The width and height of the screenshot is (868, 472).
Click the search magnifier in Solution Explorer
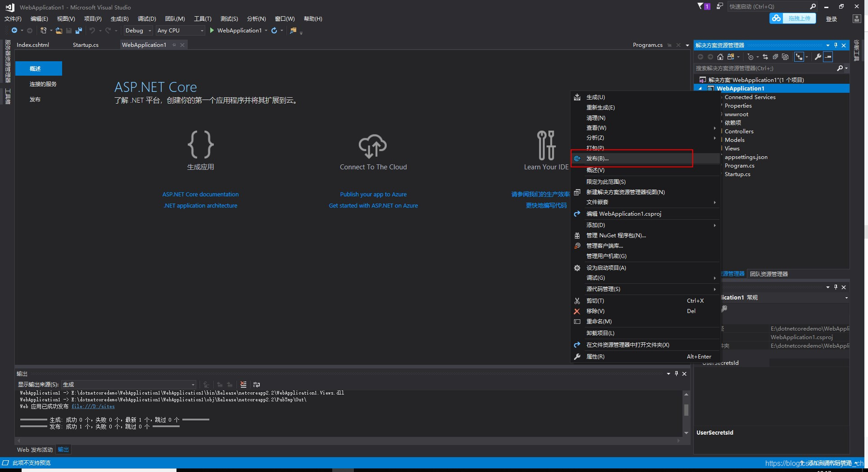[x=840, y=68]
